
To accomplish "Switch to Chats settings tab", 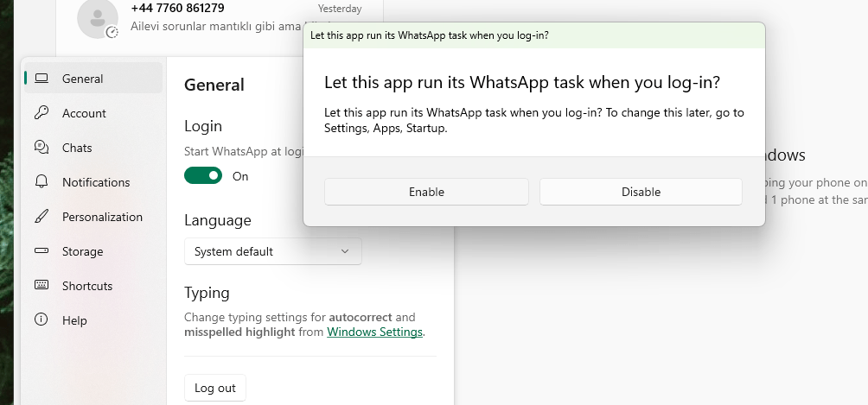I will [93, 147].
